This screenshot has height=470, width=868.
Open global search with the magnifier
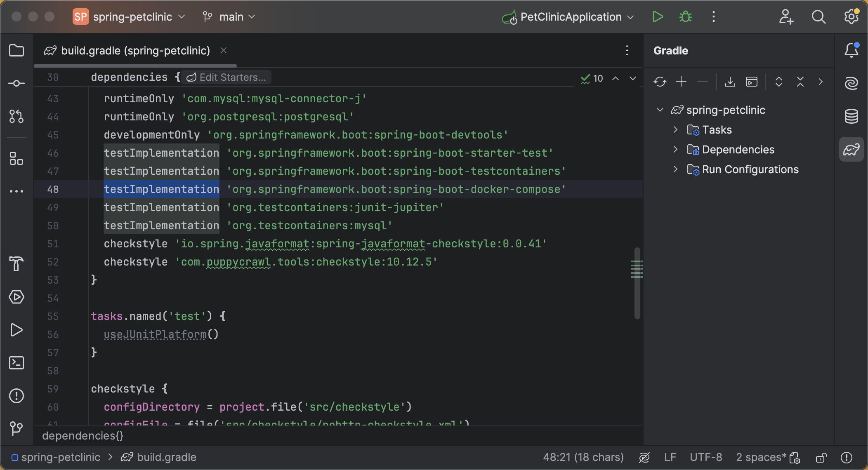pos(818,16)
